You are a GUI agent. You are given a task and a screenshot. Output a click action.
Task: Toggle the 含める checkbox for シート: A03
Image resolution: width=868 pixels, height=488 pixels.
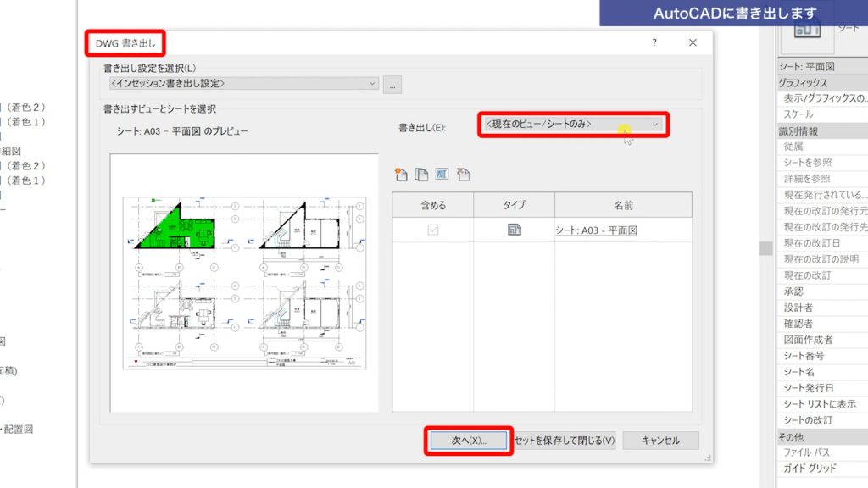[432, 230]
